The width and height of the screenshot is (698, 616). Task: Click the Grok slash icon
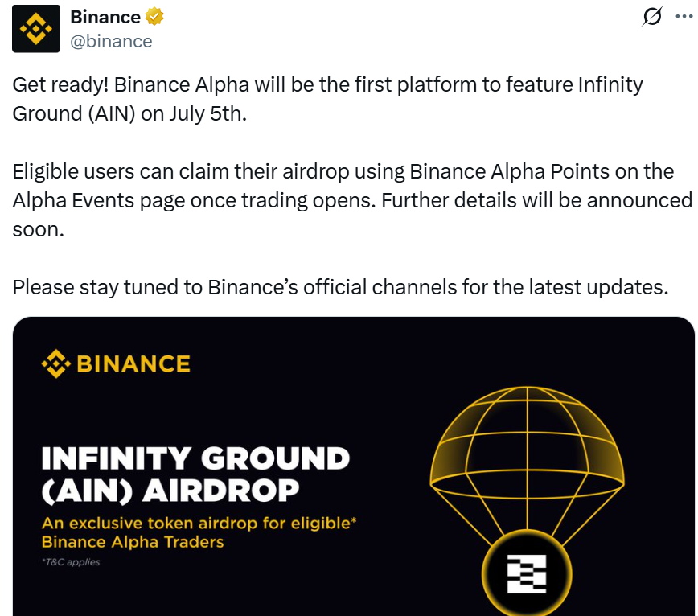(x=653, y=16)
